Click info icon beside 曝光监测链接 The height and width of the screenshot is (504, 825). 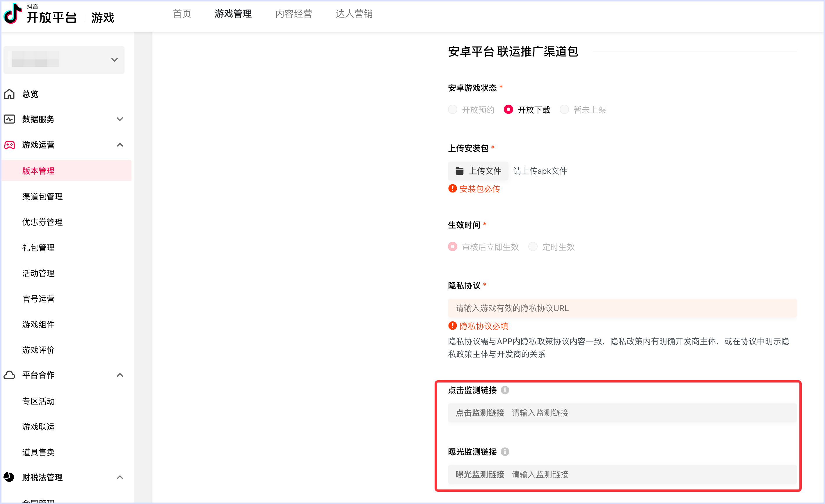(x=505, y=452)
